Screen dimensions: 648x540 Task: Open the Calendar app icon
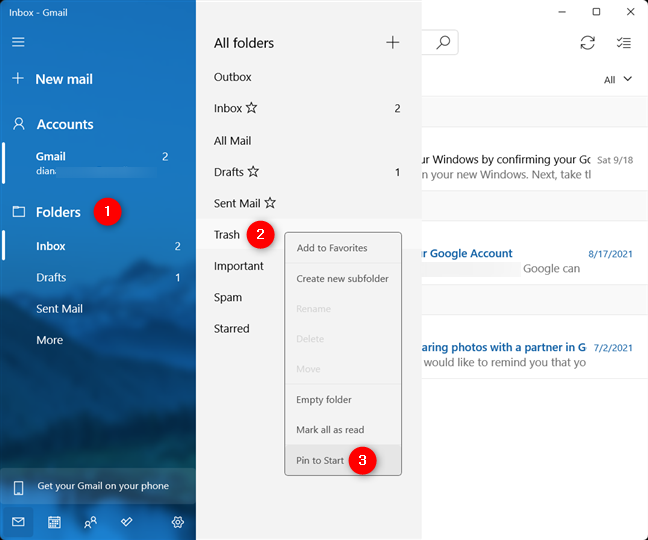coord(54,522)
